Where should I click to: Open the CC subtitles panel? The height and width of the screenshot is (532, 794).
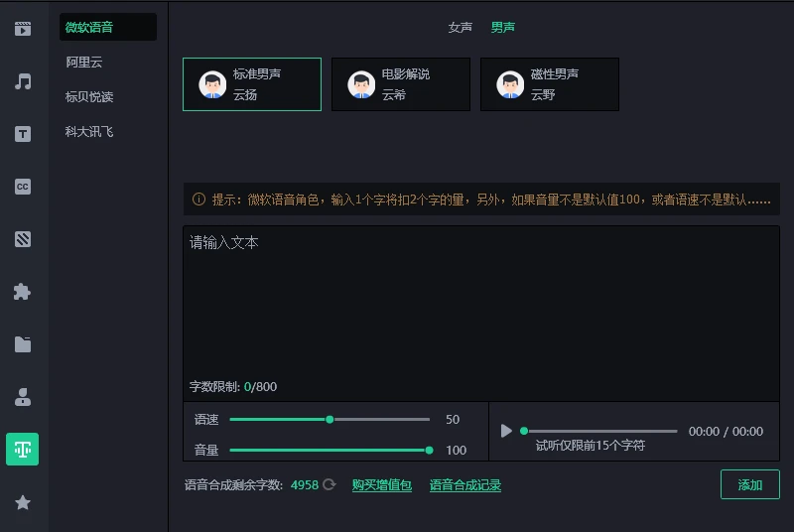[23, 187]
